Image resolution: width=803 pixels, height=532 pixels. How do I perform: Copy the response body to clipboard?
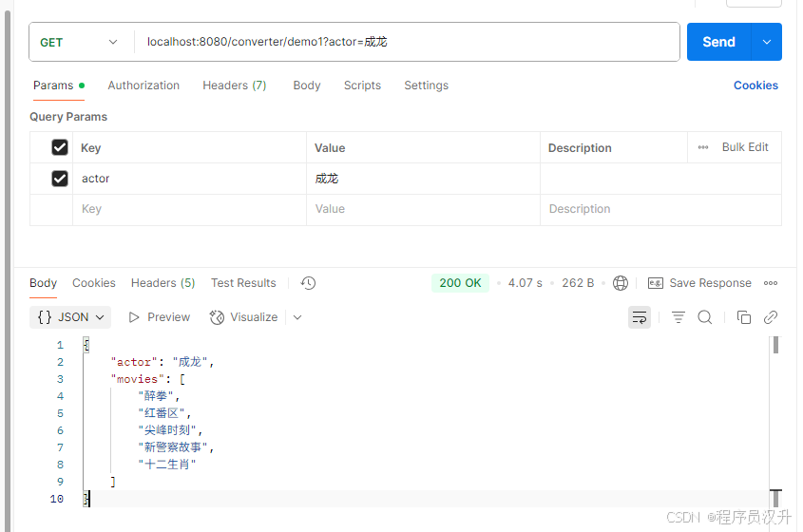click(743, 317)
